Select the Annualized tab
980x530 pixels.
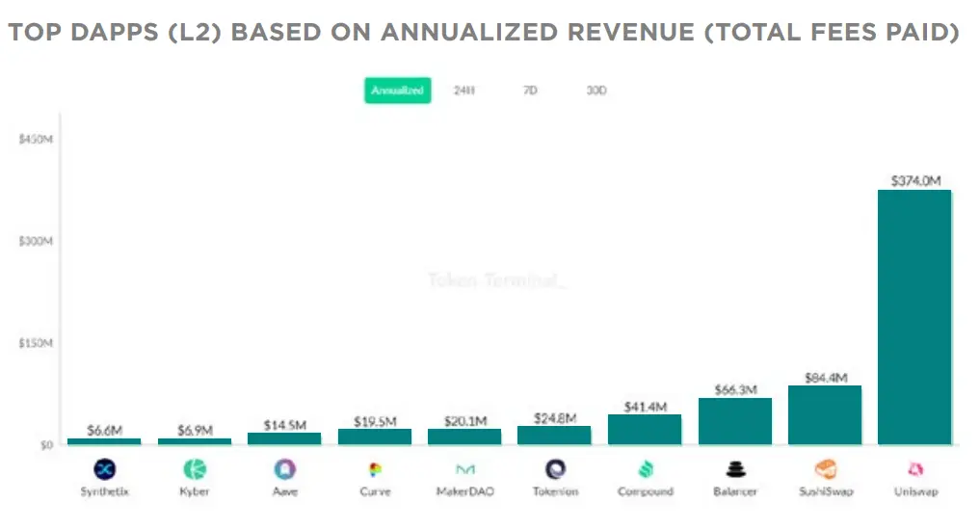click(x=398, y=91)
